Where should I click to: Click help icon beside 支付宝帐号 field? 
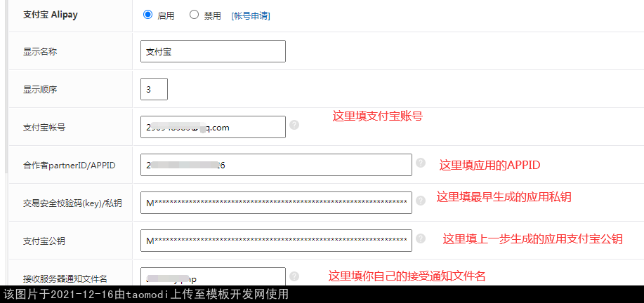pos(294,125)
